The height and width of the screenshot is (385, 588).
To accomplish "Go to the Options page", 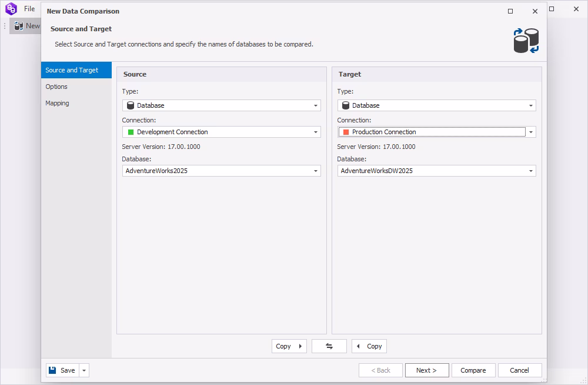I will [x=76, y=87].
